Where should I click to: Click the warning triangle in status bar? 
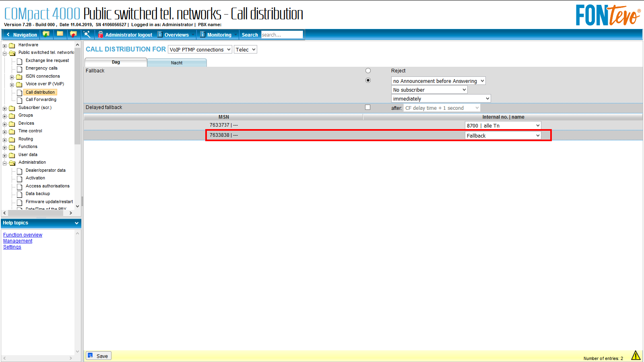(x=636, y=355)
